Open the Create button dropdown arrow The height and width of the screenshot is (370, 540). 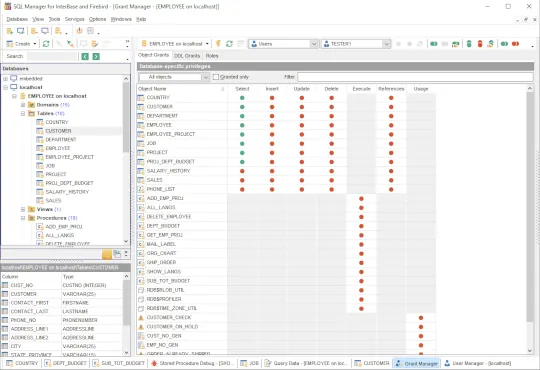(x=35, y=44)
